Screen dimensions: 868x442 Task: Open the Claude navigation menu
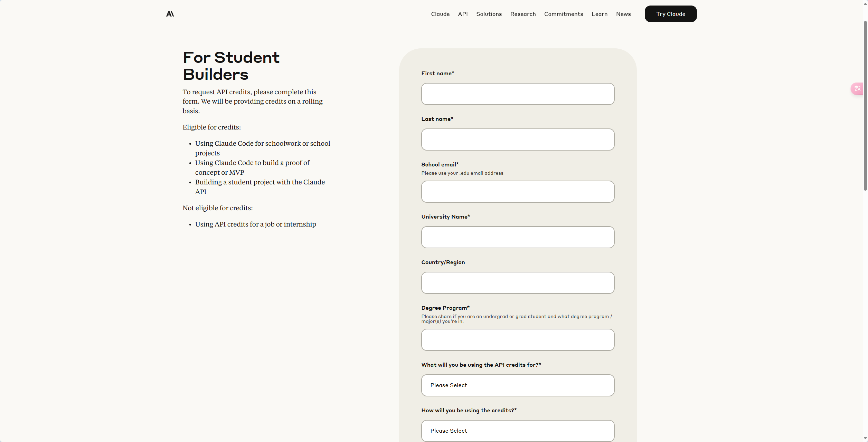click(440, 14)
